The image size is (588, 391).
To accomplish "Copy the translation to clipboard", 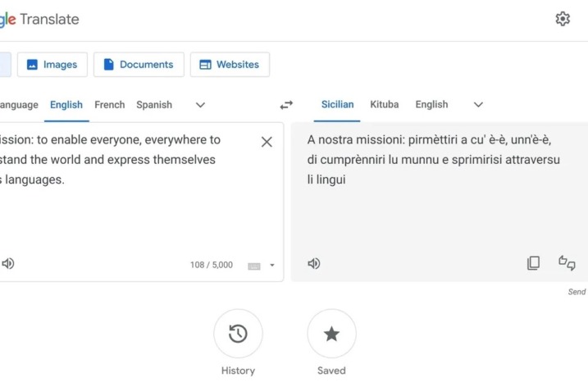I will tap(533, 263).
